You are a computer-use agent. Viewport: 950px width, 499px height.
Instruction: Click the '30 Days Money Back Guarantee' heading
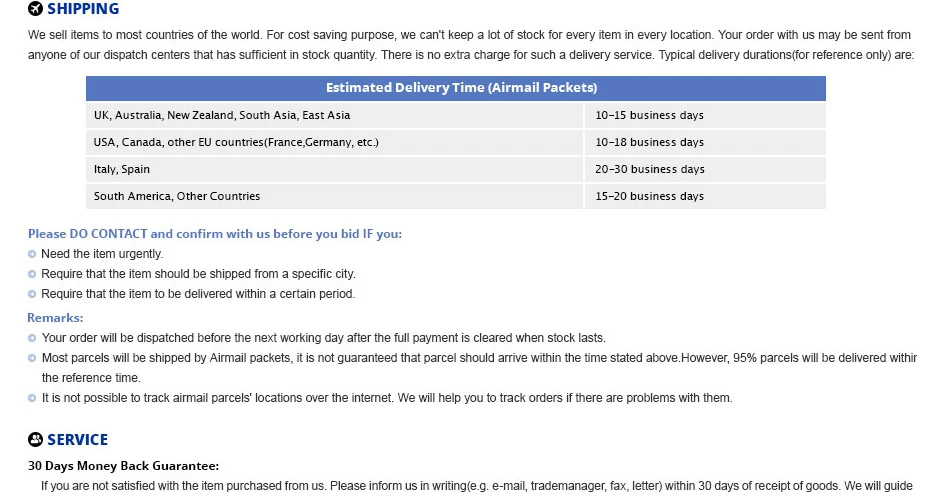(x=124, y=466)
